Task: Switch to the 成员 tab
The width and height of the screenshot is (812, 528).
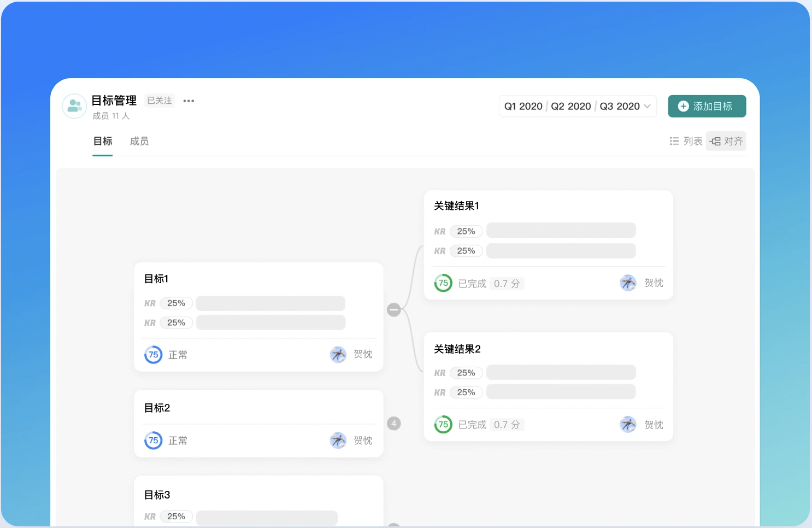Action: point(139,141)
